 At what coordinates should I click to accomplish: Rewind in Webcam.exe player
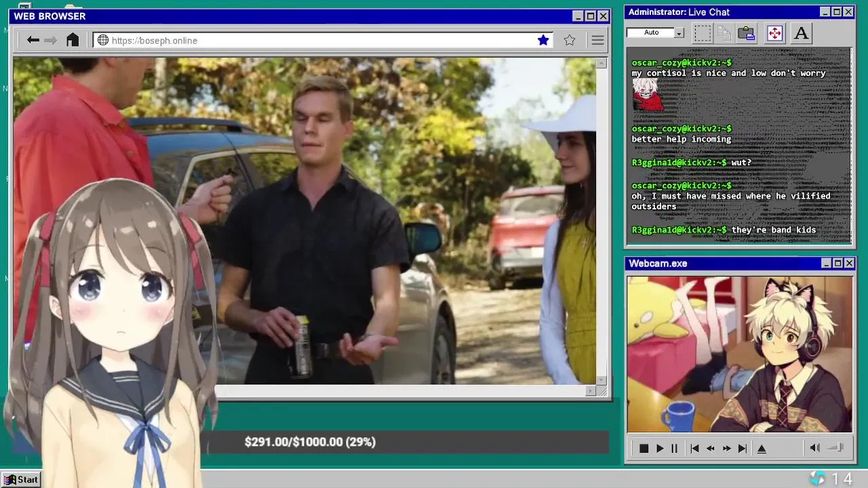pos(711,448)
